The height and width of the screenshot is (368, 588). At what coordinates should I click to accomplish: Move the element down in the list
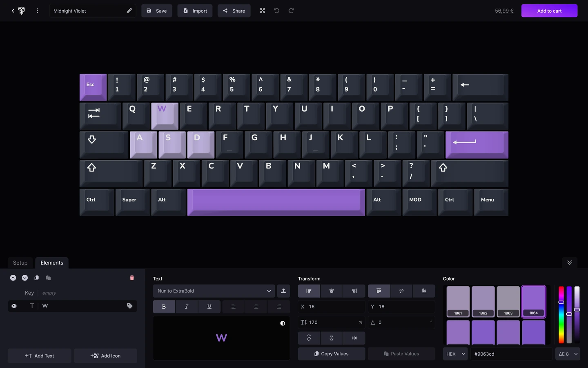click(25, 278)
